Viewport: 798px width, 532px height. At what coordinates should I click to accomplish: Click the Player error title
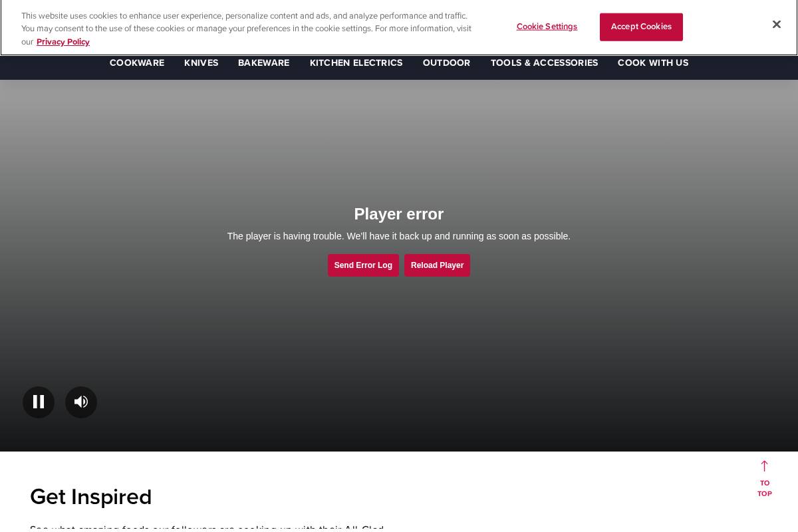coord(399,214)
